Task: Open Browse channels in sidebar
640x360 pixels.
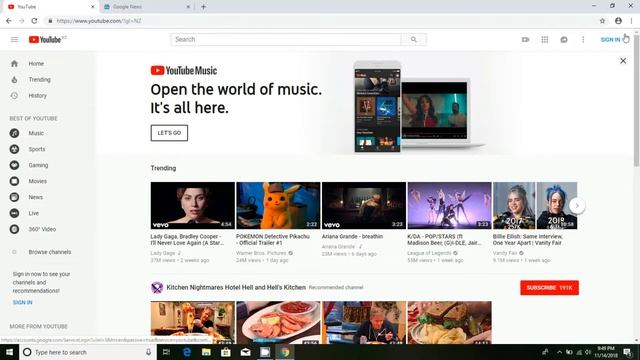Action: tap(48, 252)
